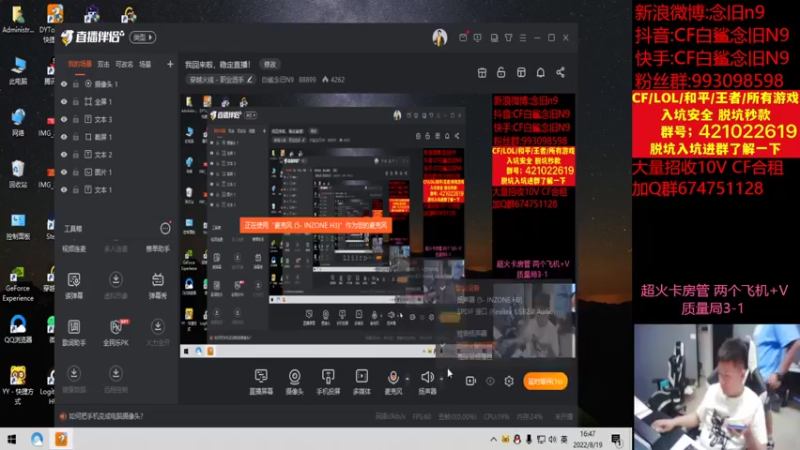Image resolution: width=800 pixels, height=450 pixels.
Task: Open the lyrics assistant tool
Action: tap(74, 332)
